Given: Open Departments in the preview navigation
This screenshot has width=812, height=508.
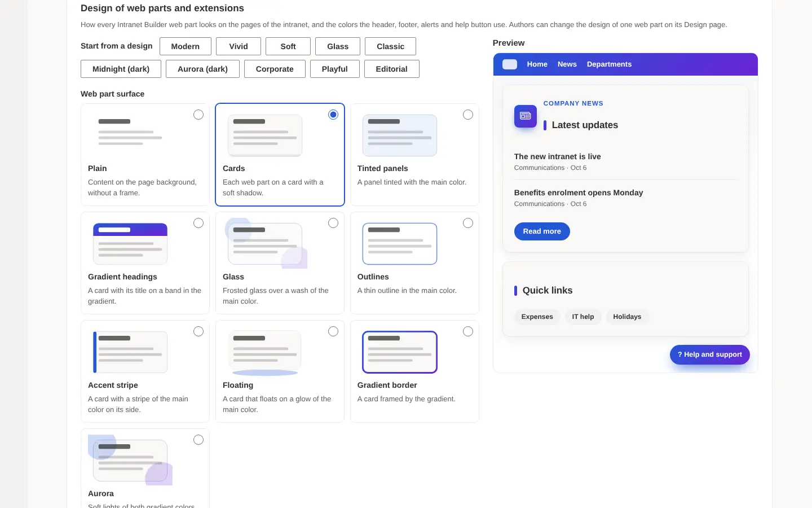Looking at the screenshot, I should (609, 64).
